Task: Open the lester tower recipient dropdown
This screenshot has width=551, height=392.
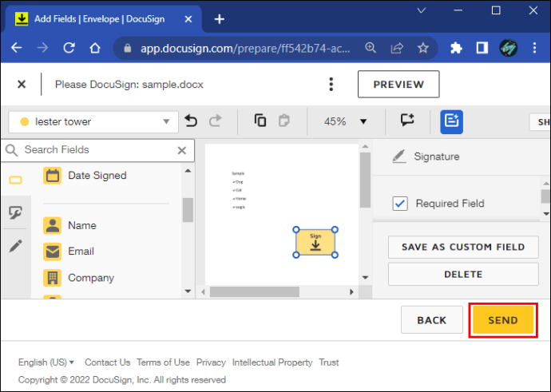Action: pos(93,122)
